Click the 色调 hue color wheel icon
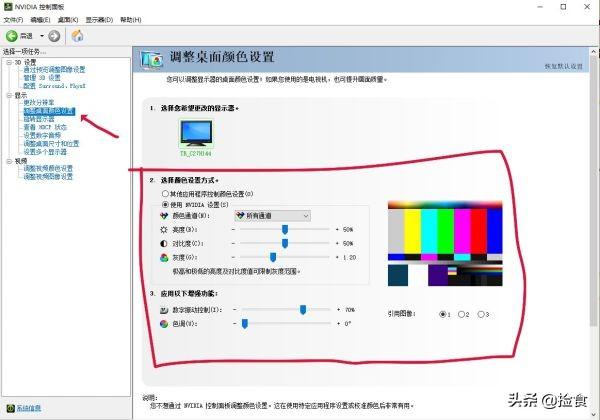Viewport: 600px width, 420px height. click(164, 324)
